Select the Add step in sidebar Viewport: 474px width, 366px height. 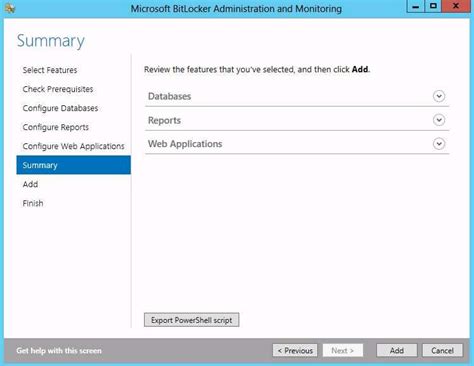[x=30, y=184]
